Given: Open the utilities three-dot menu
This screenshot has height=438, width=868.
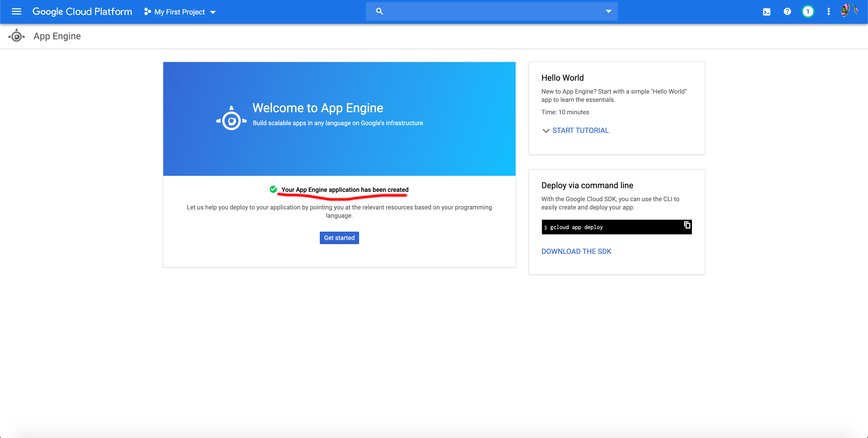Looking at the screenshot, I should click(x=828, y=11).
